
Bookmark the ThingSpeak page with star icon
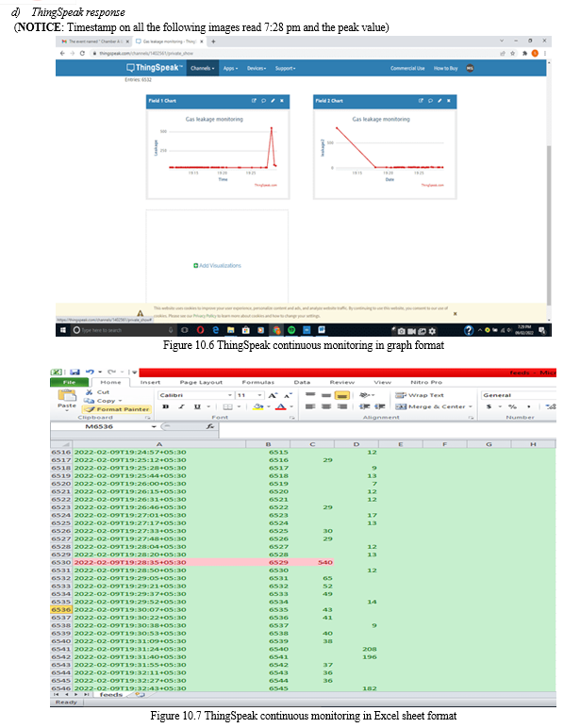point(513,54)
